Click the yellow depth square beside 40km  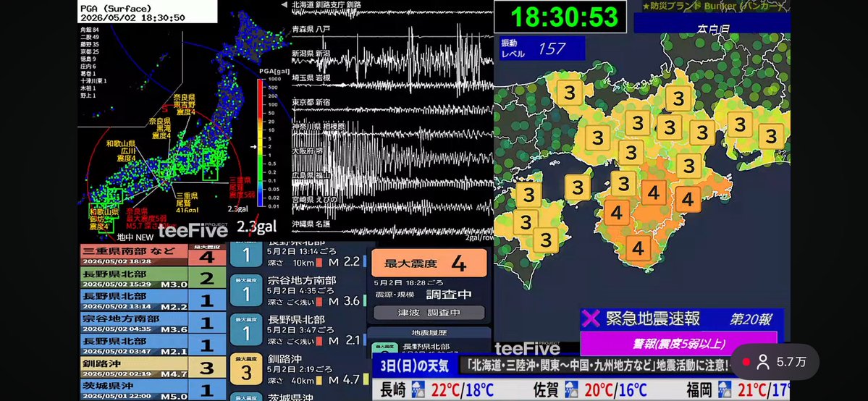click(318, 381)
